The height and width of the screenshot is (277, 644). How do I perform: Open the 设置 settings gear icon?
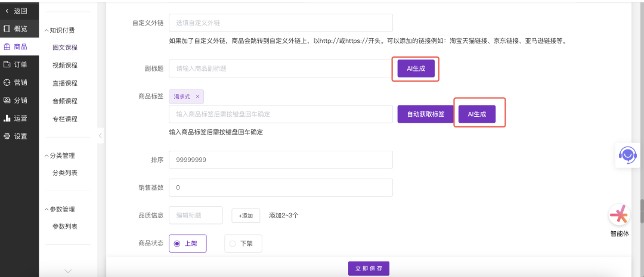(7, 136)
